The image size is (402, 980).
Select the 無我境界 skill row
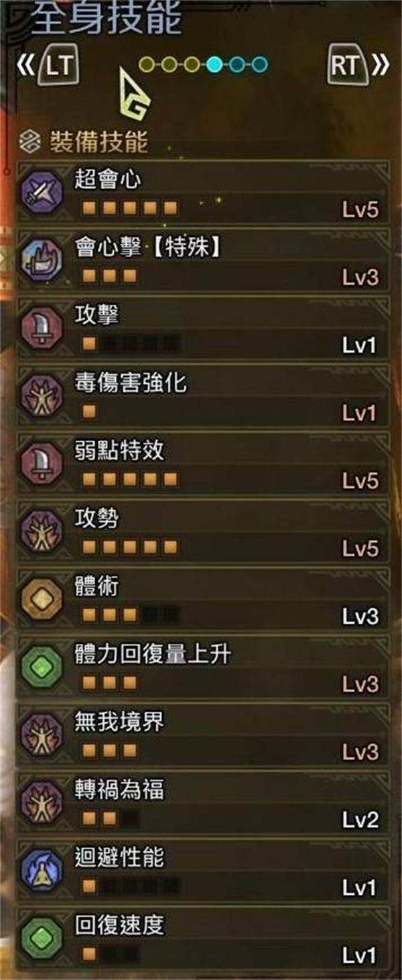coord(202,736)
